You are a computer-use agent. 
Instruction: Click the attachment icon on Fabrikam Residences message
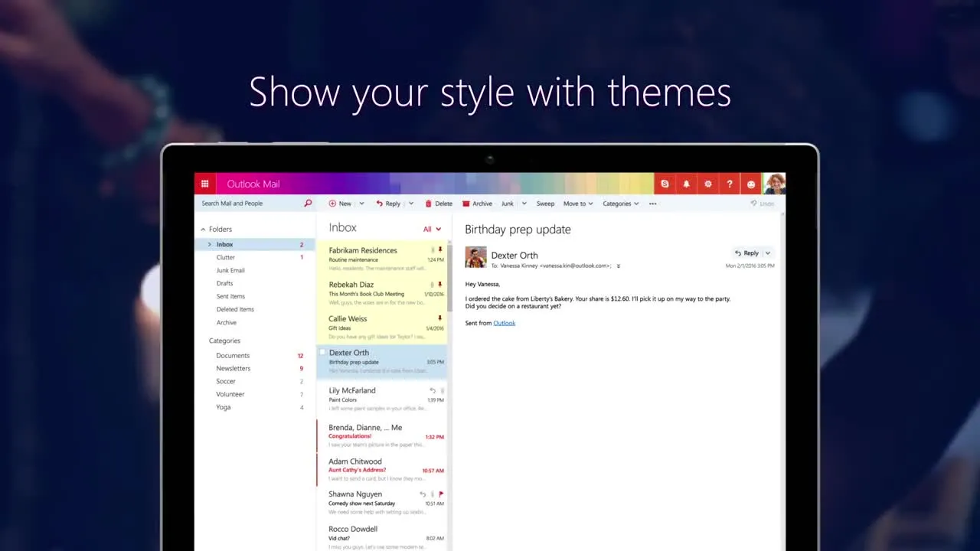click(x=433, y=250)
